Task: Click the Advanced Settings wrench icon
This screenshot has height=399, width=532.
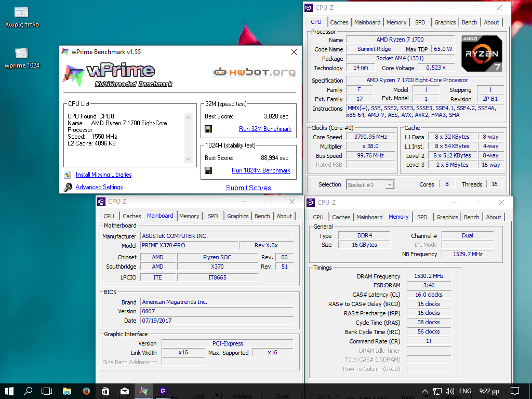Action: pos(68,187)
